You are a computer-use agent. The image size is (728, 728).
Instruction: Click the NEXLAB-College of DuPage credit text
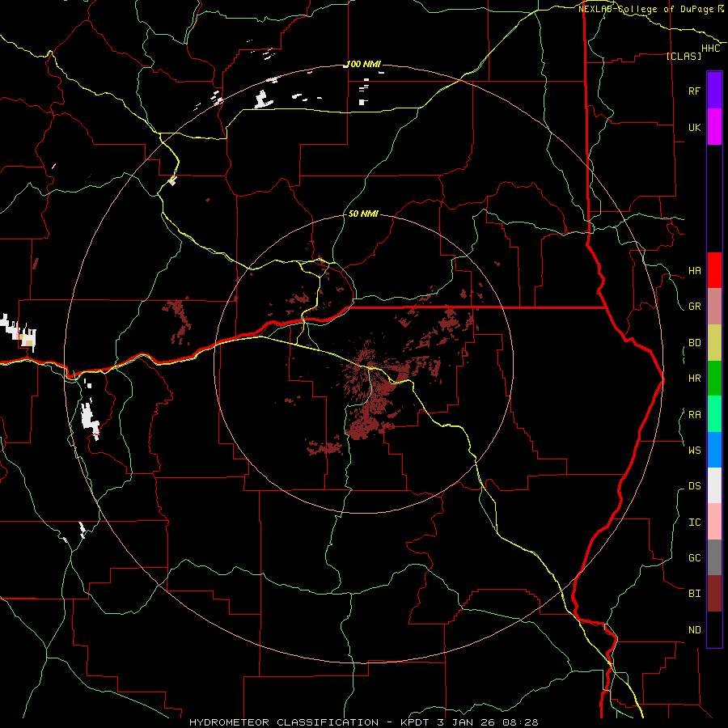[x=650, y=9]
